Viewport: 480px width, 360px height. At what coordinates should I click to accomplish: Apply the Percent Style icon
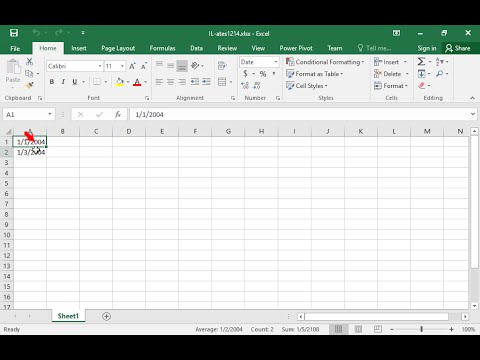(263, 74)
